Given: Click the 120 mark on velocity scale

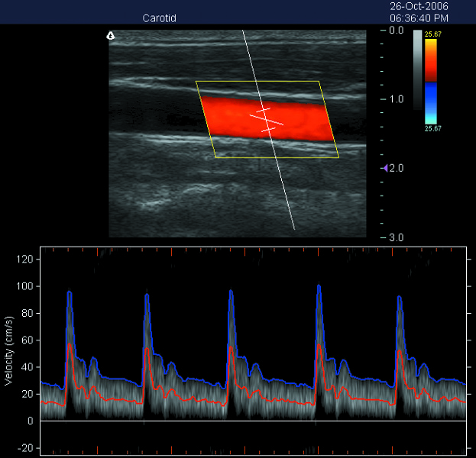Looking at the screenshot, I should coord(27,260).
